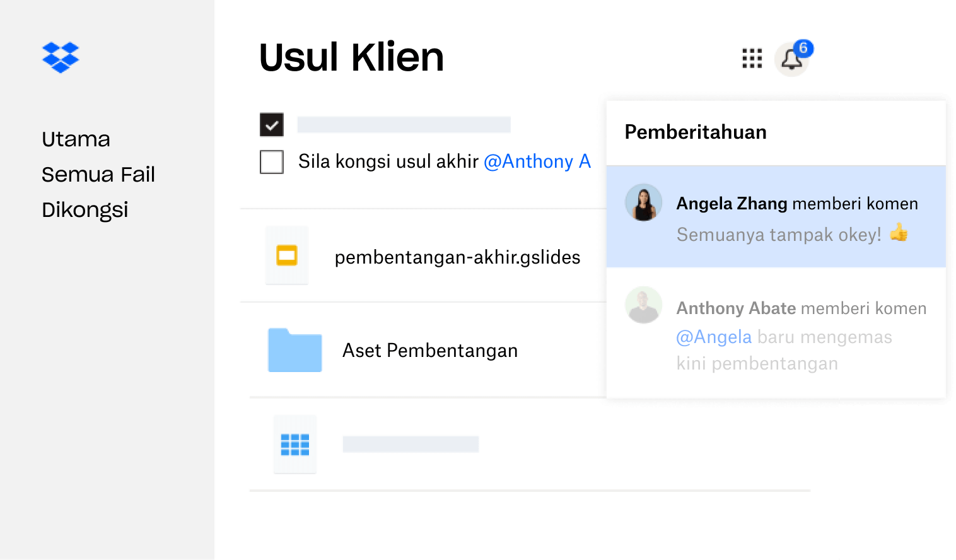Click Angela Zhang's avatar in notifications
The width and height of the screenshot is (956, 560).
point(643,202)
